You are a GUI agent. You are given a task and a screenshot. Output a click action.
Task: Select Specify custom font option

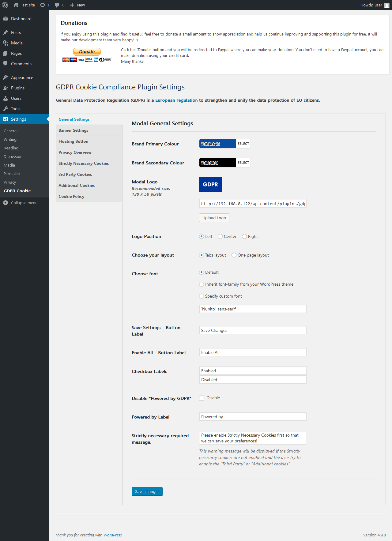[202, 296]
